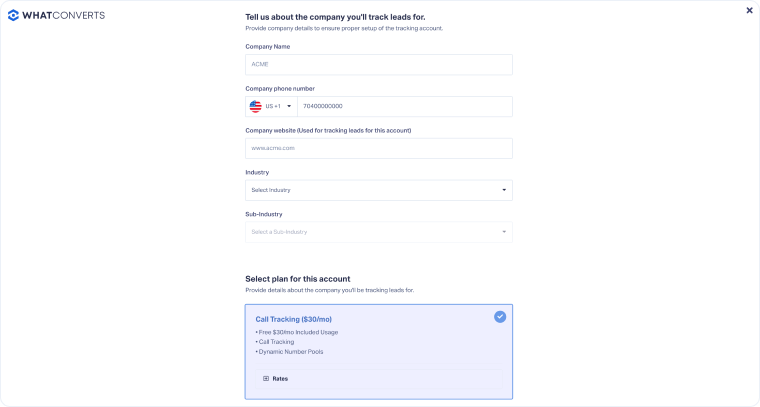
Task: Close the account setup dialog
Action: (x=750, y=11)
